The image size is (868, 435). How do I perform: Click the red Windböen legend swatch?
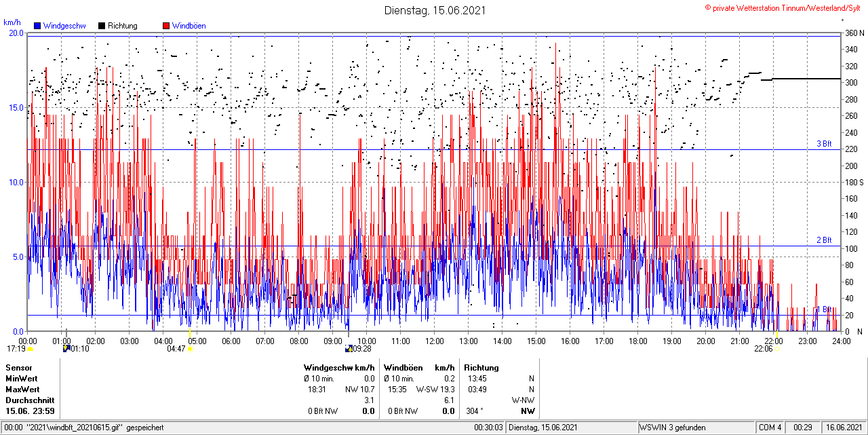(x=166, y=26)
